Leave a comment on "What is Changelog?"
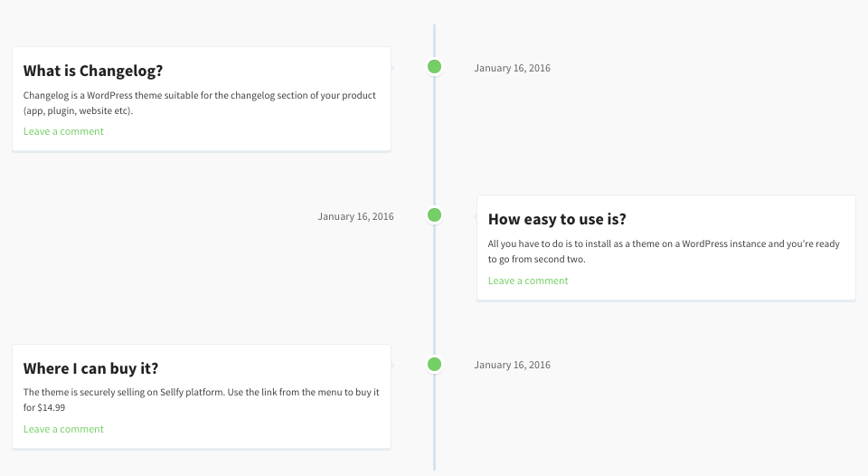The height and width of the screenshot is (476, 868). 63,131
